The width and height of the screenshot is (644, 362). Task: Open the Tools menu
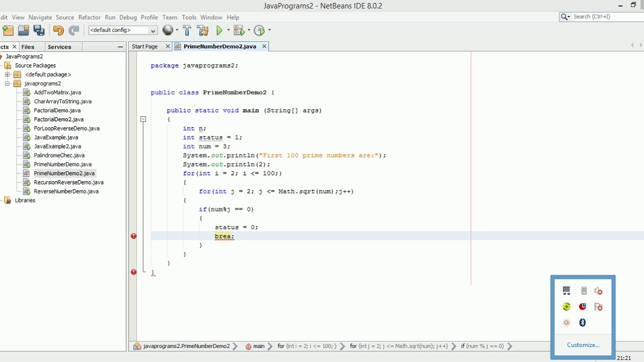coord(189,17)
